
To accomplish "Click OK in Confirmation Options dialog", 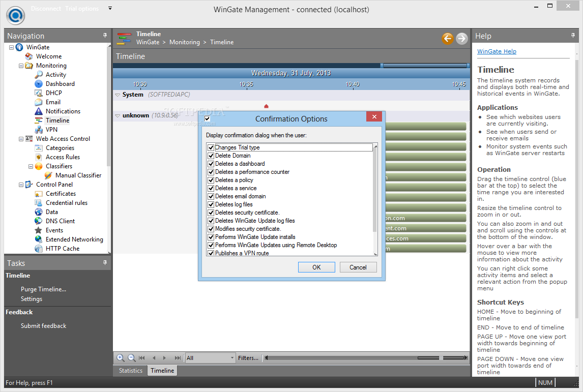I will pyautogui.click(x=316, y=267).
